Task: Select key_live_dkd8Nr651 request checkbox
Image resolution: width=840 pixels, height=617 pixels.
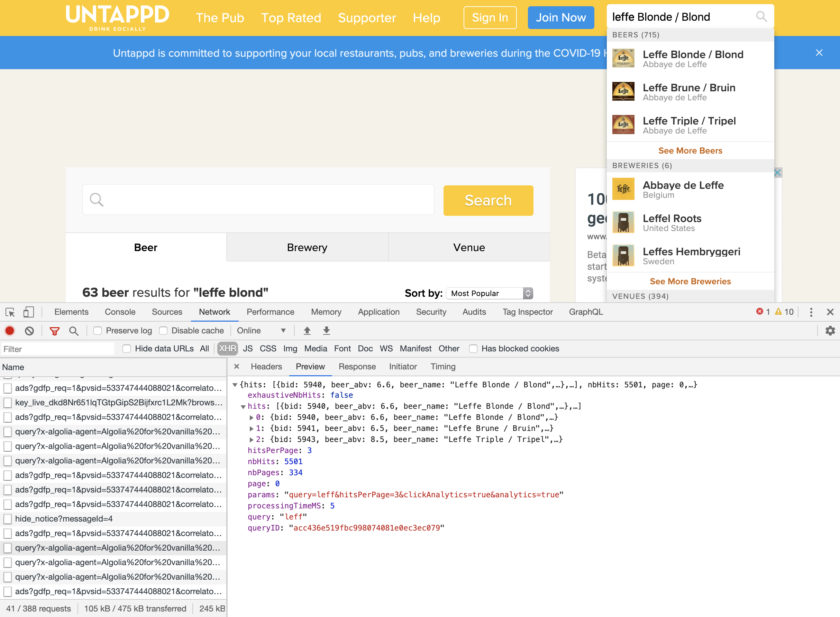Action: click(x=8, y=403)
